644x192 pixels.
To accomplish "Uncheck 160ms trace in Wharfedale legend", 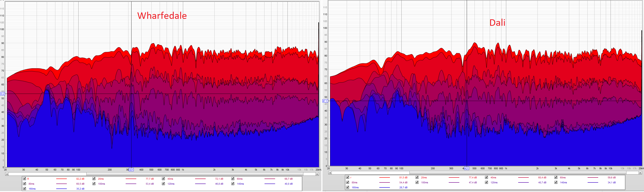I will pos(25,189).
